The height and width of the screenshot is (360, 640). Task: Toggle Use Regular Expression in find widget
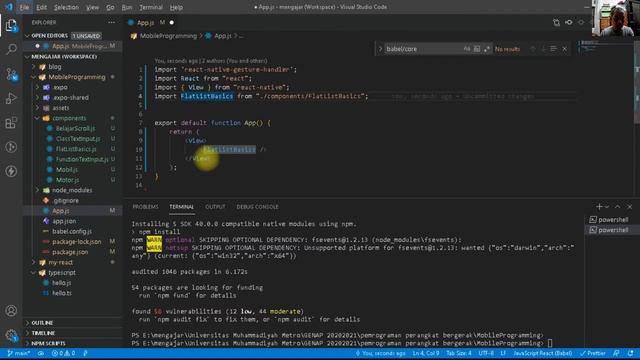(x=487, y=49)
